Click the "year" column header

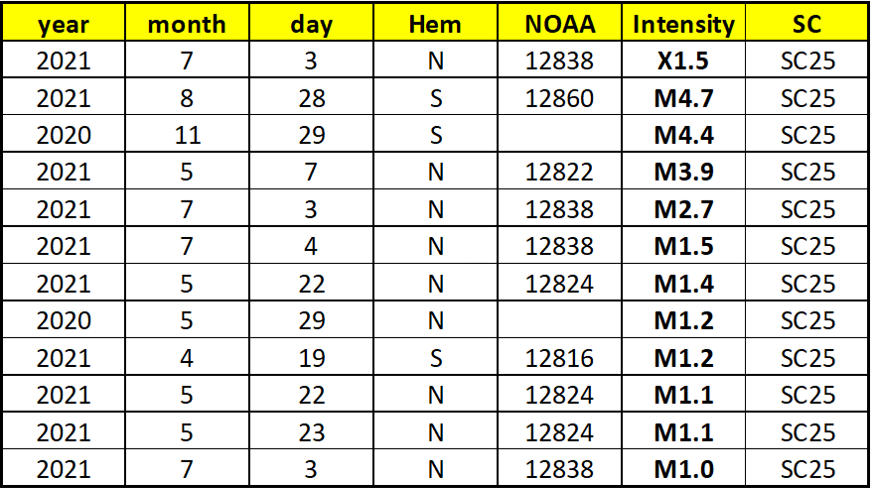click(63, 24)
